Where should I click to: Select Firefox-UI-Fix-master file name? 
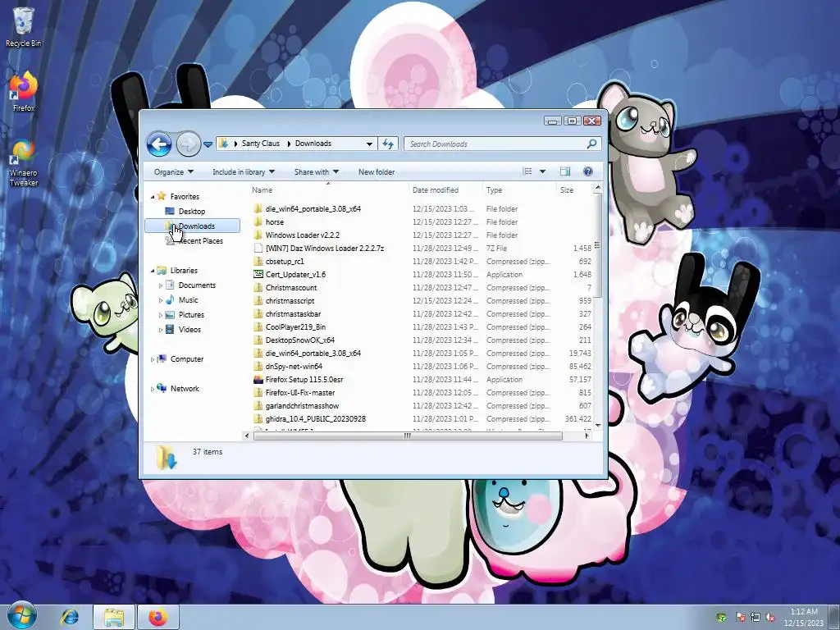click(300, 393)
